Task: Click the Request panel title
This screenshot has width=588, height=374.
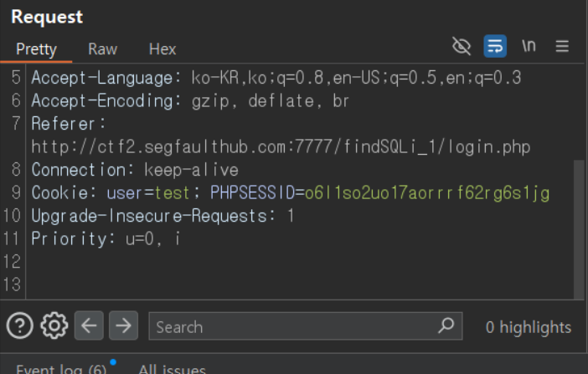Action: point(47,17)
